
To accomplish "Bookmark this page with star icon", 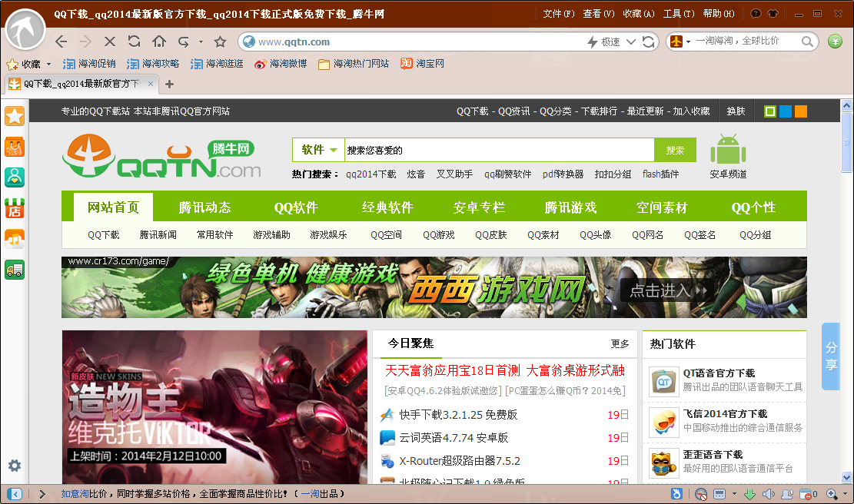I will [x=220, y=42].
